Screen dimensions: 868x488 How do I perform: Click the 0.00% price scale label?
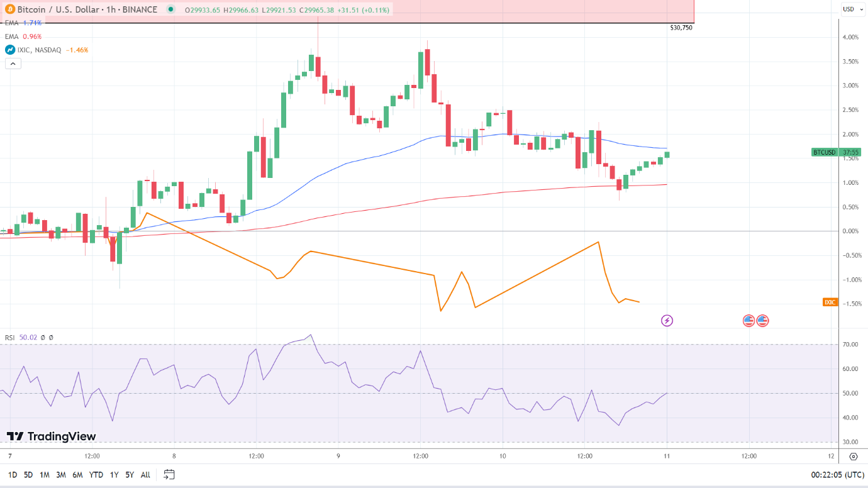pyautogui.click(x=850, y=231)
